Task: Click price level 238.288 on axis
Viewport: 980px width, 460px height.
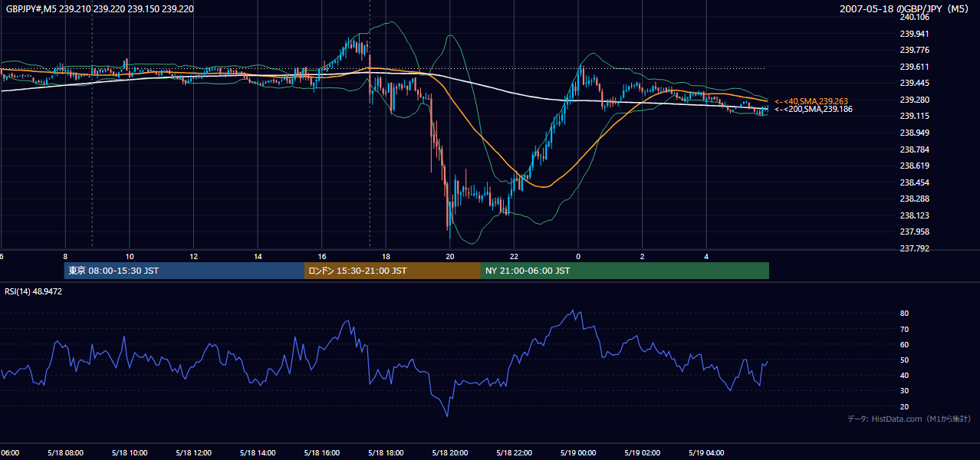Action: [x=914, y=199]
